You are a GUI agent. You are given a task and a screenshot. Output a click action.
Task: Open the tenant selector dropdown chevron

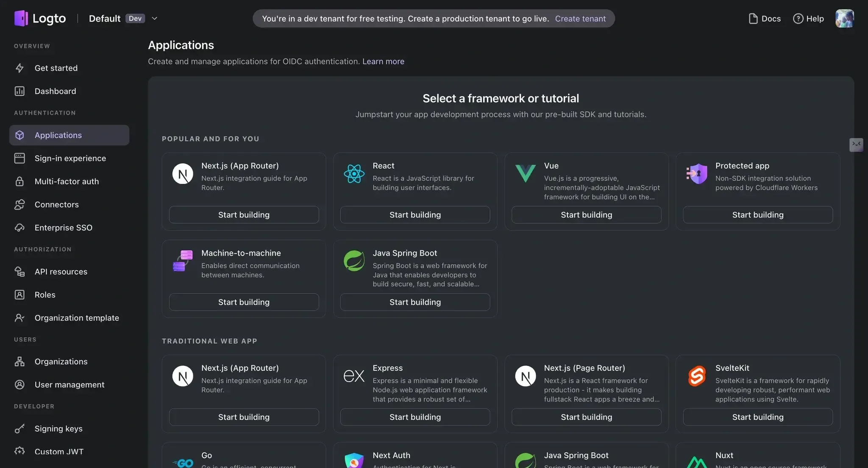pyautogui.click(x=154, y=18)
